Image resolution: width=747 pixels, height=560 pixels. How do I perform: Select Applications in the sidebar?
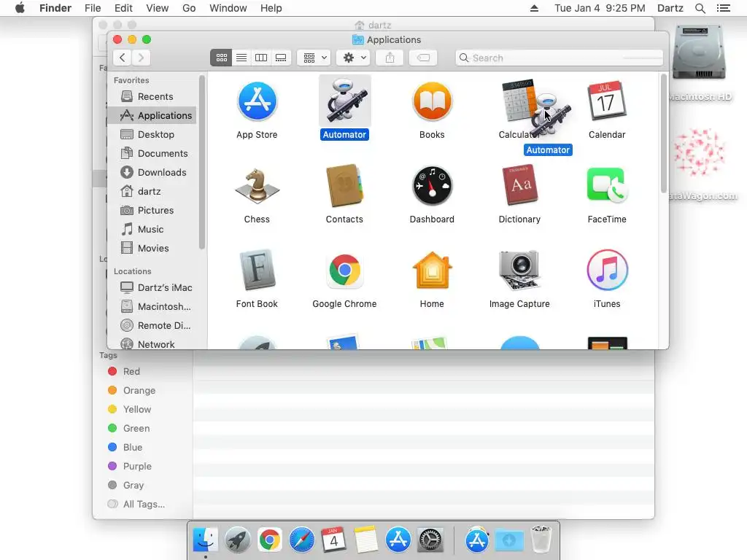152,115
